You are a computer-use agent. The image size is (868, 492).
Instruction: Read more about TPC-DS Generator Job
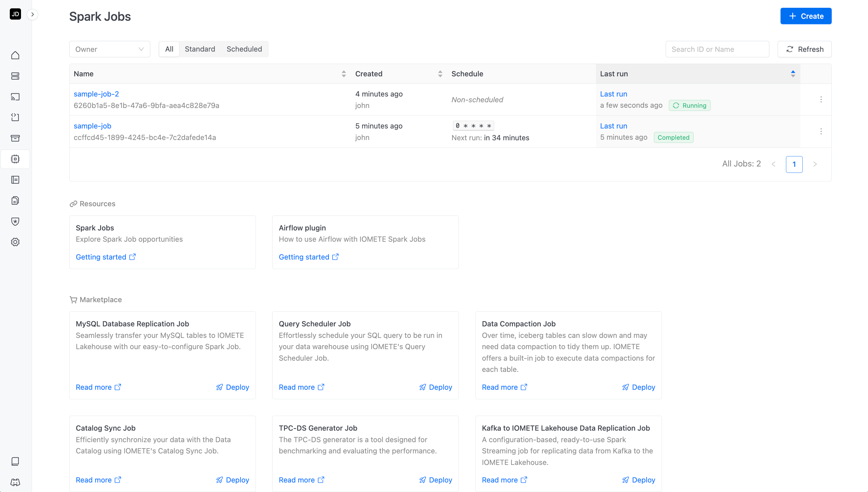tap(301, 480)
